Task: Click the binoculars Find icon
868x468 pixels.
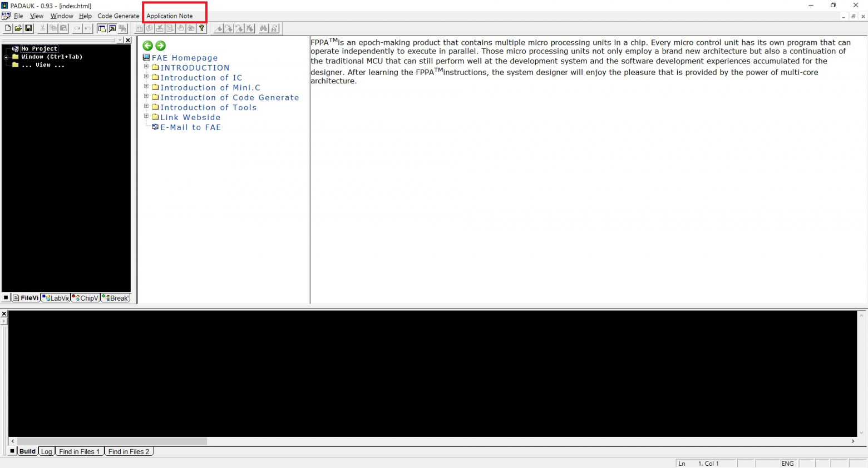Action: pyautogui.click(x=264, y=28)
